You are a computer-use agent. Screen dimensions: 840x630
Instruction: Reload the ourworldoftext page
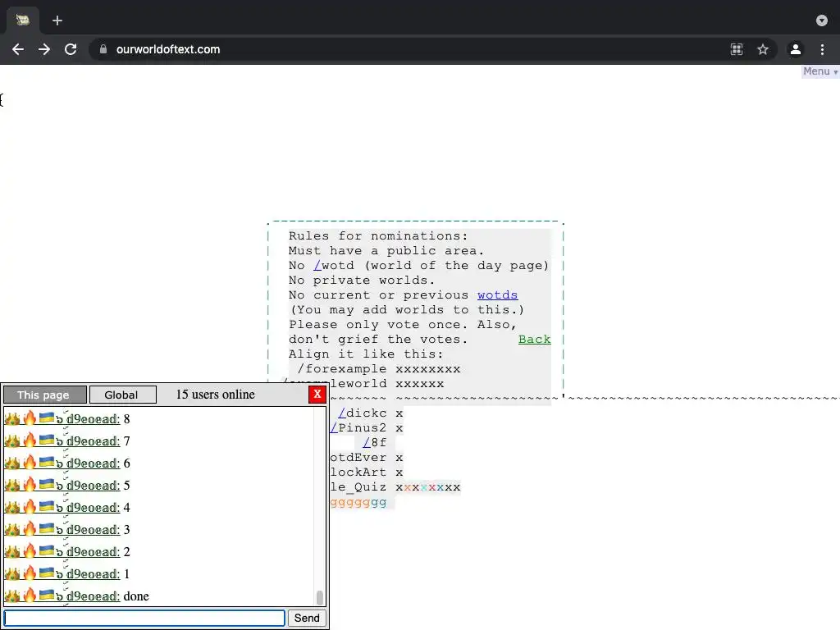pyautogui.click(x=71, y=49)
